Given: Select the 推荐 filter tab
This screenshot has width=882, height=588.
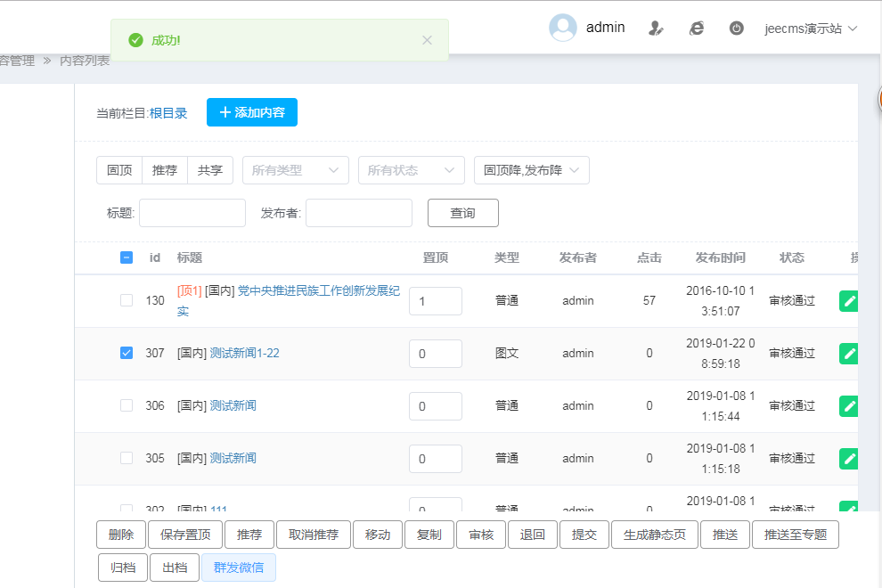Looking at the screenshot, I should (x=165, y=170).
